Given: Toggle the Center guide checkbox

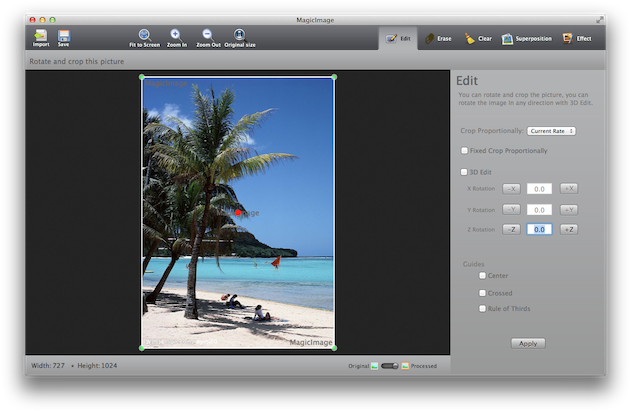Looking at the screenshot, I should pos(483,275).
